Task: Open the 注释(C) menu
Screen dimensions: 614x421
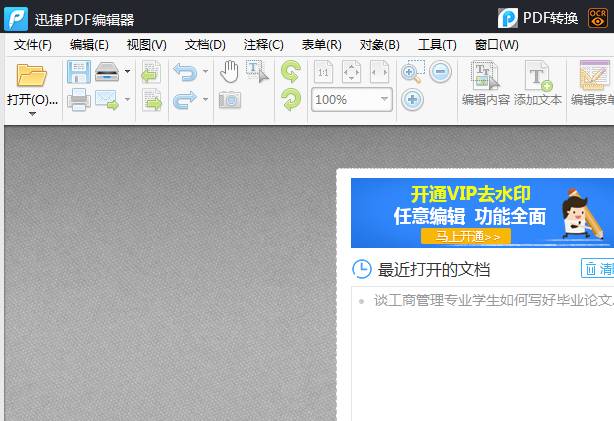Action: (x=263, y=45)
